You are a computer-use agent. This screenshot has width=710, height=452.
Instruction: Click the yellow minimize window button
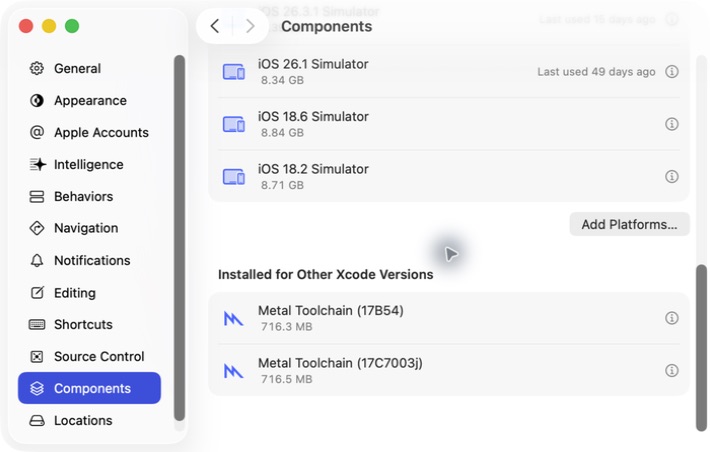(x=49, y=26)
